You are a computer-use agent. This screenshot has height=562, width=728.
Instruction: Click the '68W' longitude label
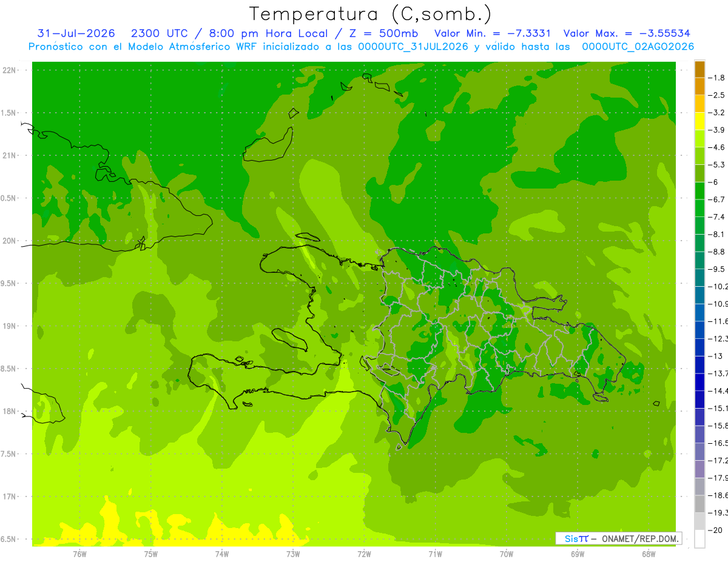pyautogui.click(x=649, y=554)
